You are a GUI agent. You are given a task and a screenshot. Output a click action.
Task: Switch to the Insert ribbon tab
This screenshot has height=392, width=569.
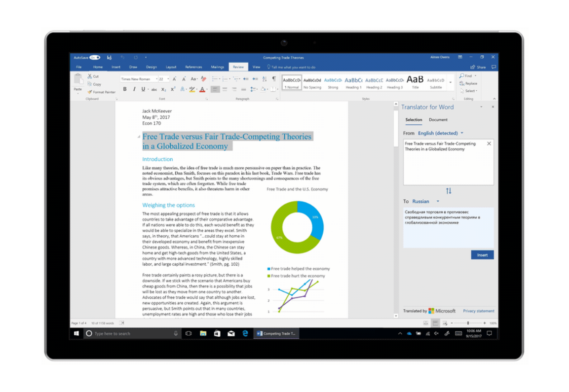(x=115, y=67)
